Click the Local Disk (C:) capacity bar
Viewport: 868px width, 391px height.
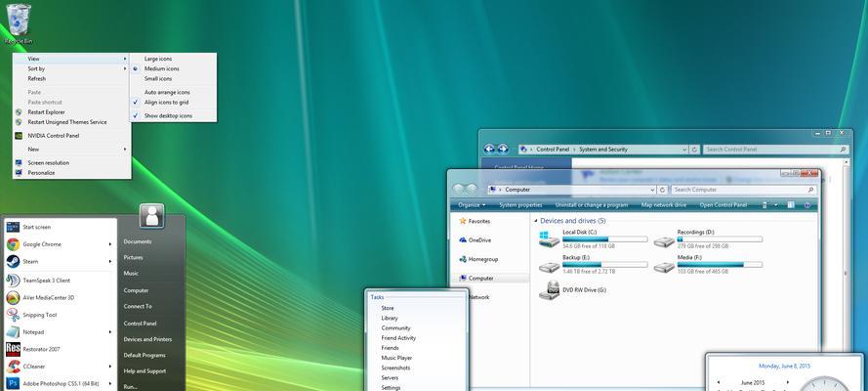[604, 239]
